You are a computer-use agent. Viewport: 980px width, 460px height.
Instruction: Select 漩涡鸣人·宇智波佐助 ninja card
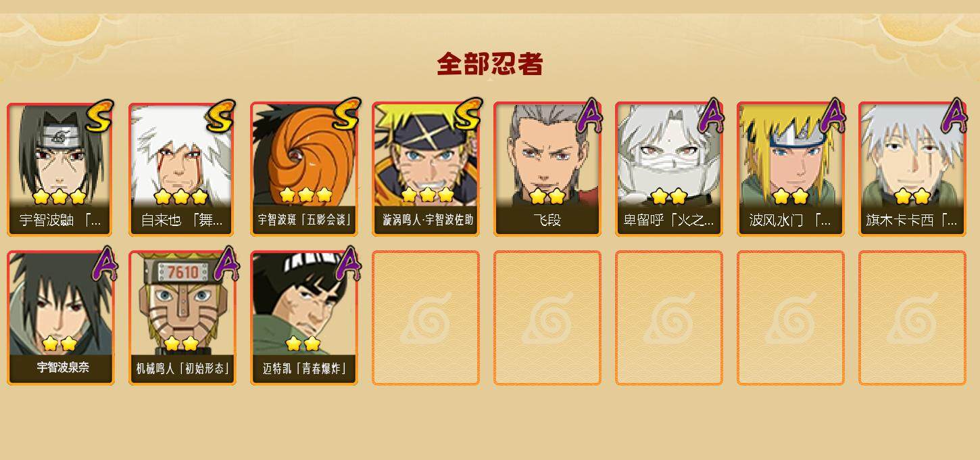(426, 169)
